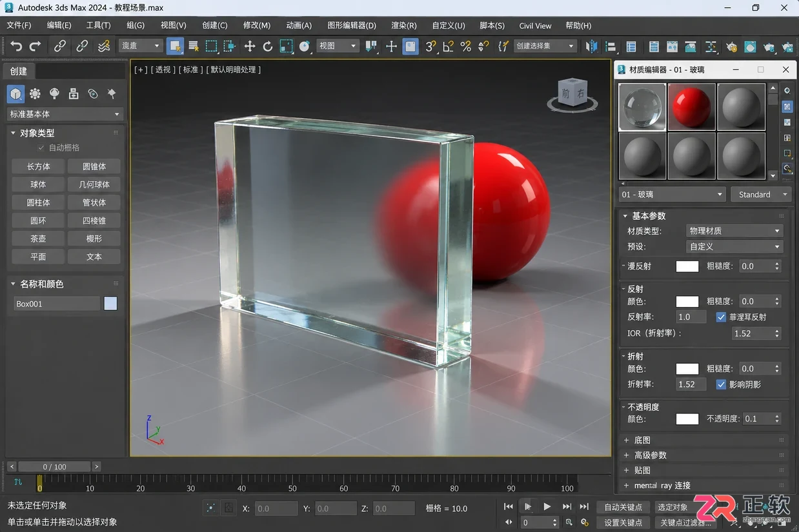
Task: Pick the Rectangular Selection Region tool
Action: coord(211,46)
